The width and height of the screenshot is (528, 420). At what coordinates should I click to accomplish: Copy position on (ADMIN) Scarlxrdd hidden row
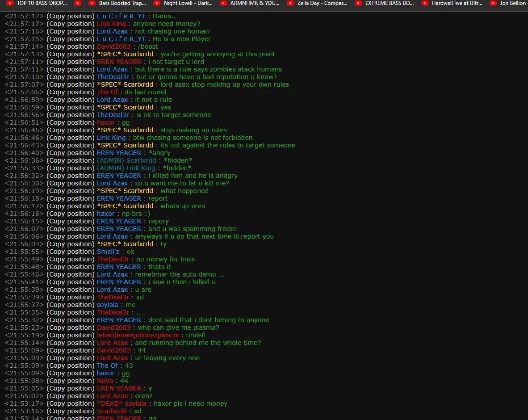coord(71,160)
